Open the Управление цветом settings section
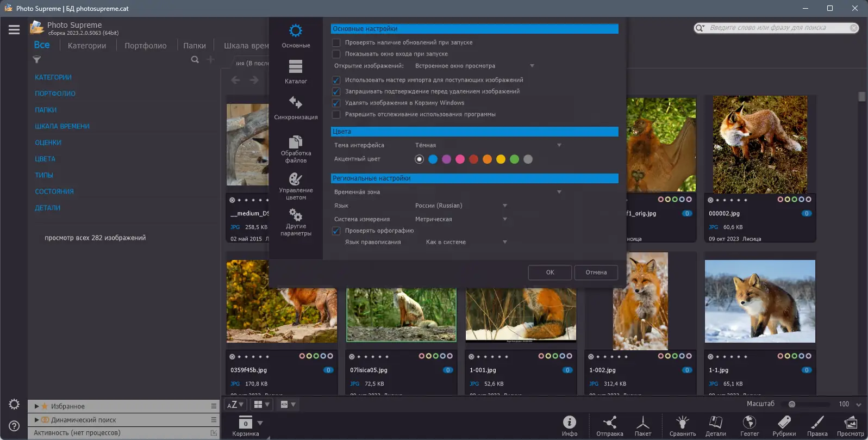Screen dimensions: 868x440 click(x=296, y=186)
